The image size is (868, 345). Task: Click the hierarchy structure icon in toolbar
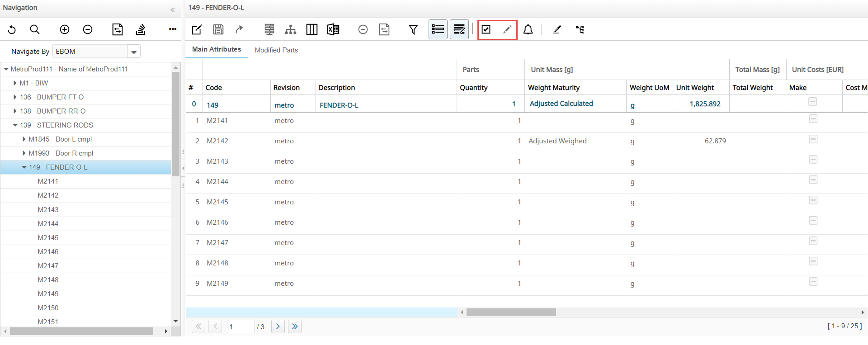coord(291,30)
